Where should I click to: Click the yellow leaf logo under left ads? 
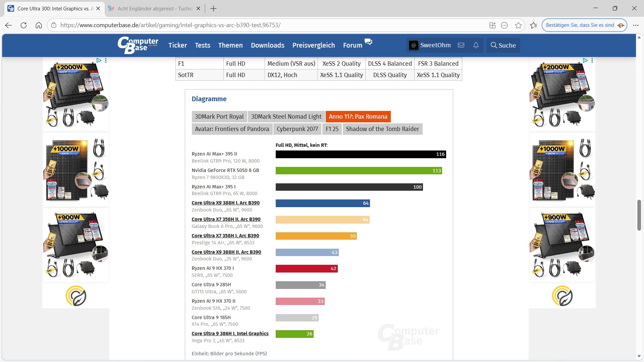click(76, 296)
